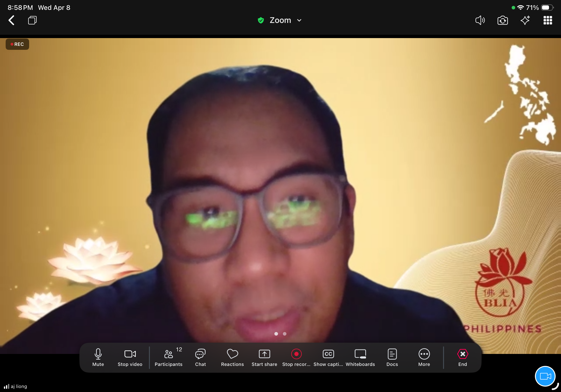Switch to gallery grid view
The image size is (561, 392).
click(x=548, y=20)
